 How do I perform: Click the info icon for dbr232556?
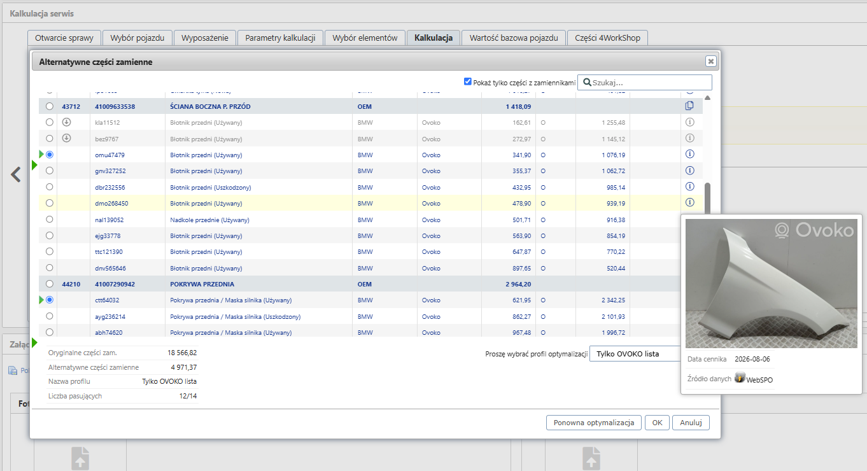(690, 186)
